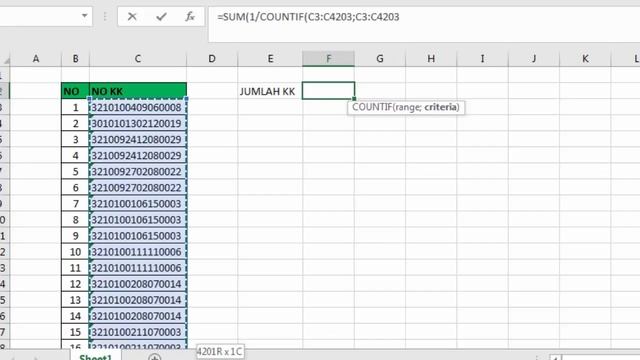Select column I header

[482, 59]
